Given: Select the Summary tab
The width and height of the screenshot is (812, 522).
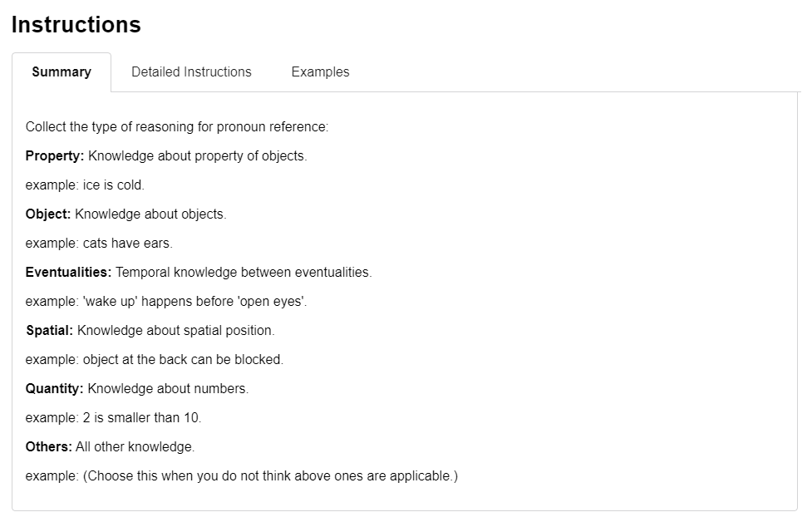Looking at the screenshot, I should [62, 72].
